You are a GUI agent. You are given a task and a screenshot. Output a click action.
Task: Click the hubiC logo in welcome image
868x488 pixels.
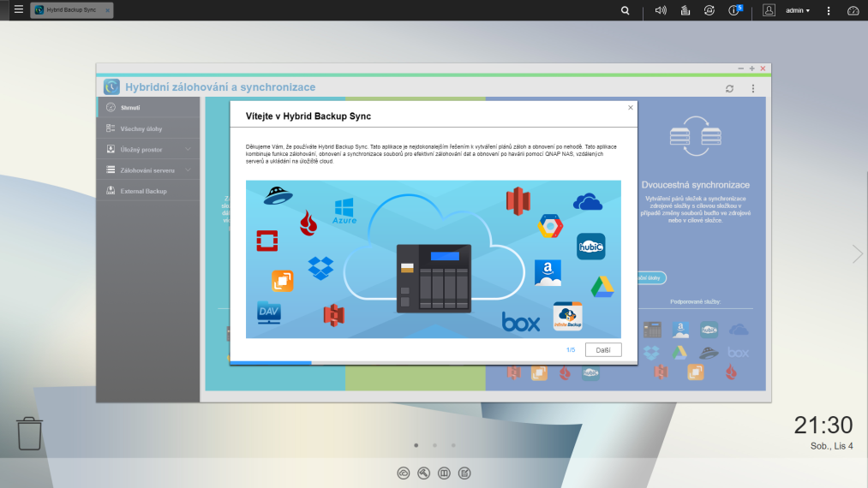click(x=590, y=247)
